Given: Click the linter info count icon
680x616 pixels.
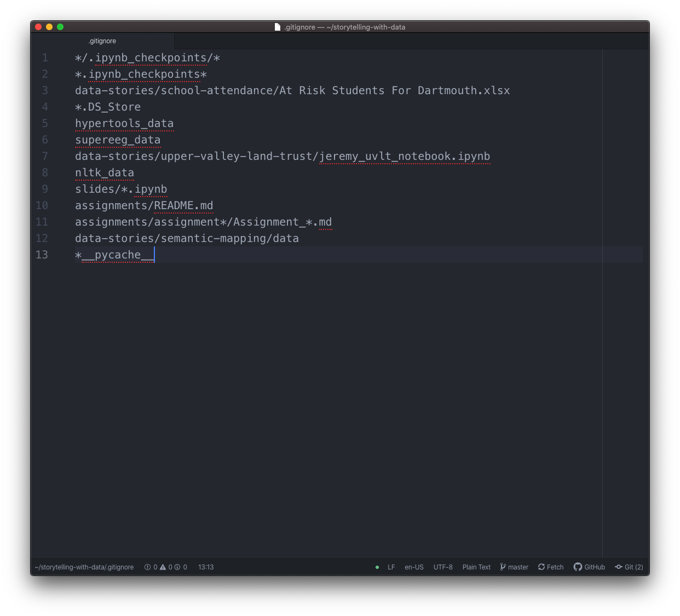Looking at the screenshot, I should point(177,567).
